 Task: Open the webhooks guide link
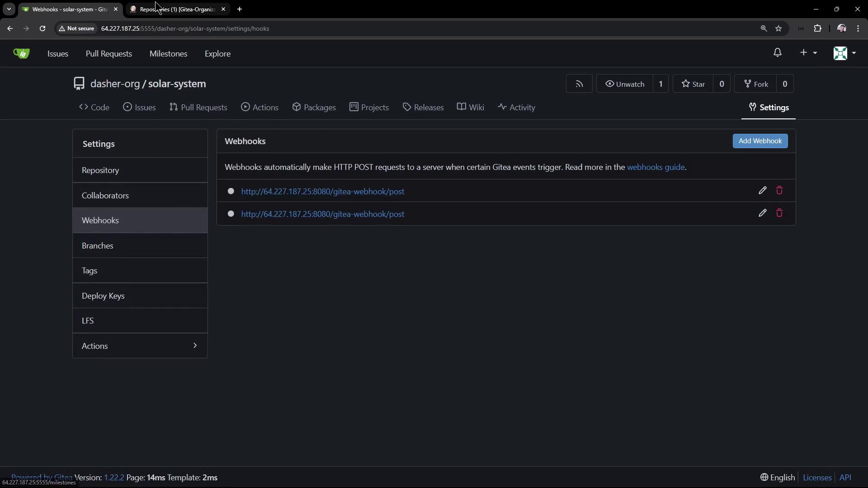point(656,167)
